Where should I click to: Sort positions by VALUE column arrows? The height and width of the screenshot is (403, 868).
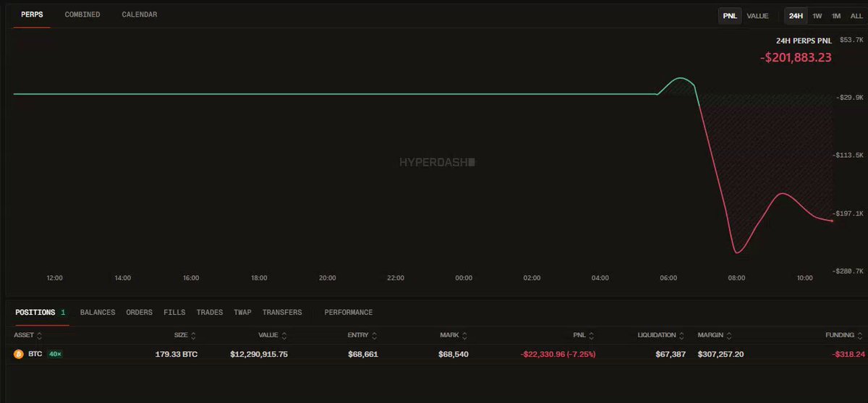click(x=284, y=336)
